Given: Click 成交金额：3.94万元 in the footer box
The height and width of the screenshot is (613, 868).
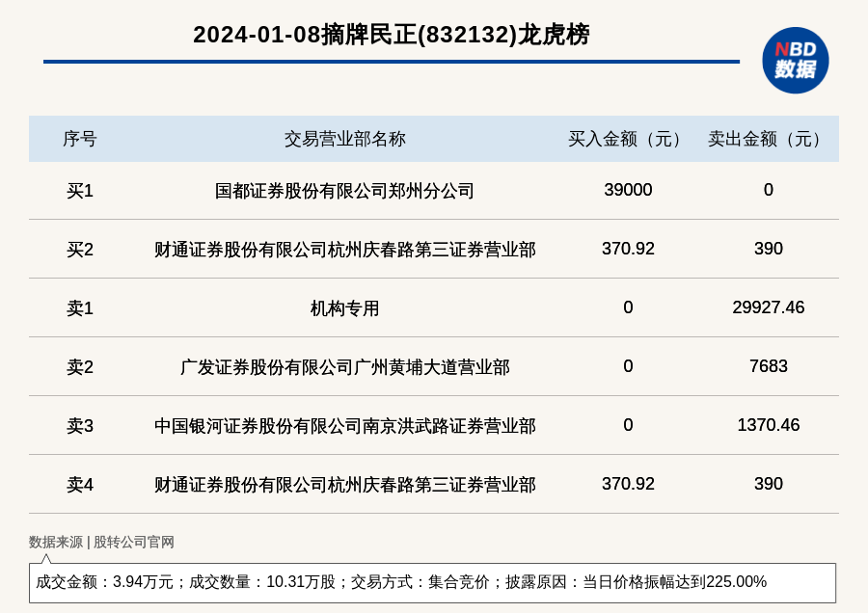Looking at the screenshot, I should coord(104,581).
